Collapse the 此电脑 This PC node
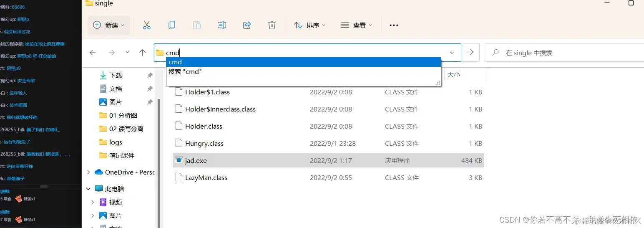The height and width of the screenshot is (228, 644). [88, 189]
